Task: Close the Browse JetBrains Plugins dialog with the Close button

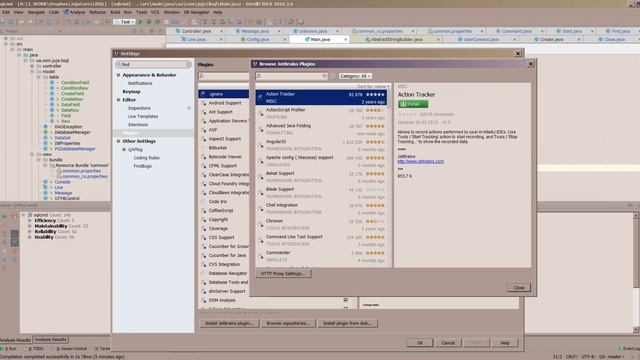Action: click(519, 287)
